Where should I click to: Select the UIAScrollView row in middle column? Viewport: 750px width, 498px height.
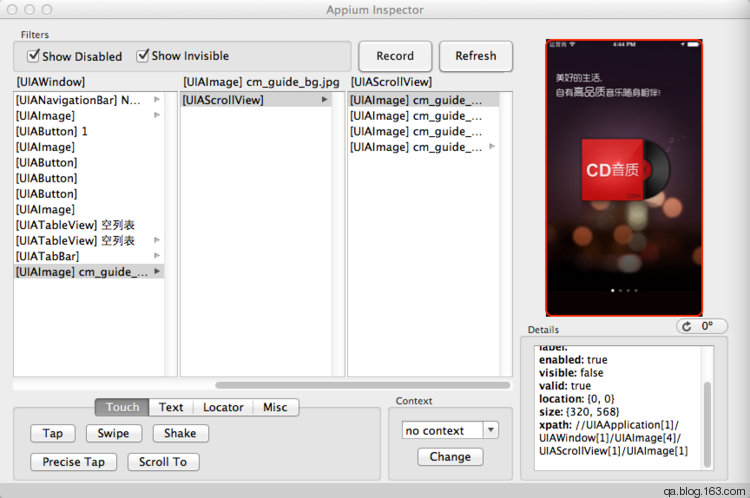coord(256,100)
